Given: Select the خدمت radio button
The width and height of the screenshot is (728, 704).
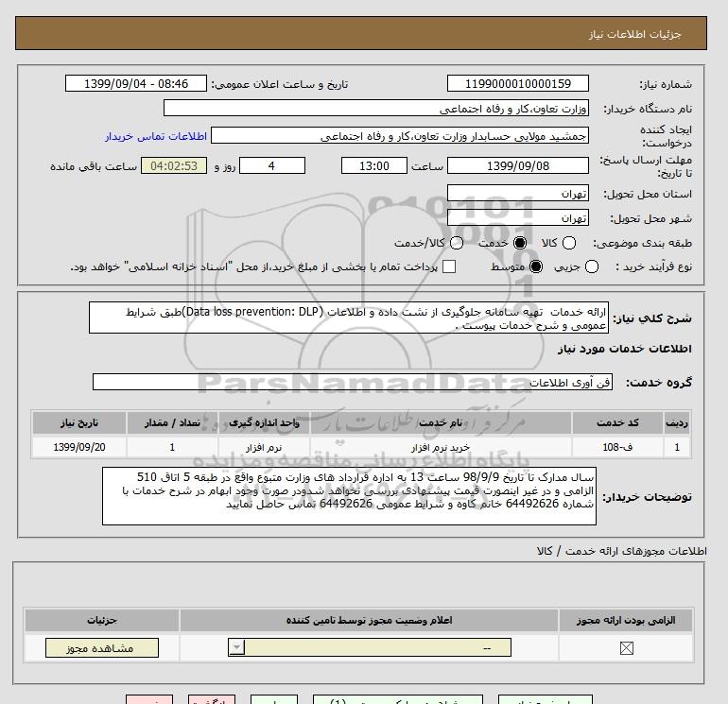Looking at the screenshot, I should click(520, 243).
